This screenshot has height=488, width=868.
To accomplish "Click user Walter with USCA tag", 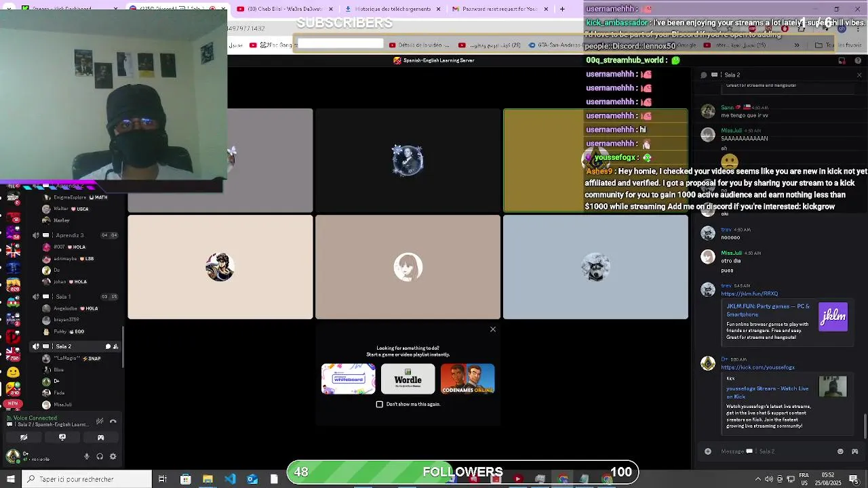I will point(64,209).
